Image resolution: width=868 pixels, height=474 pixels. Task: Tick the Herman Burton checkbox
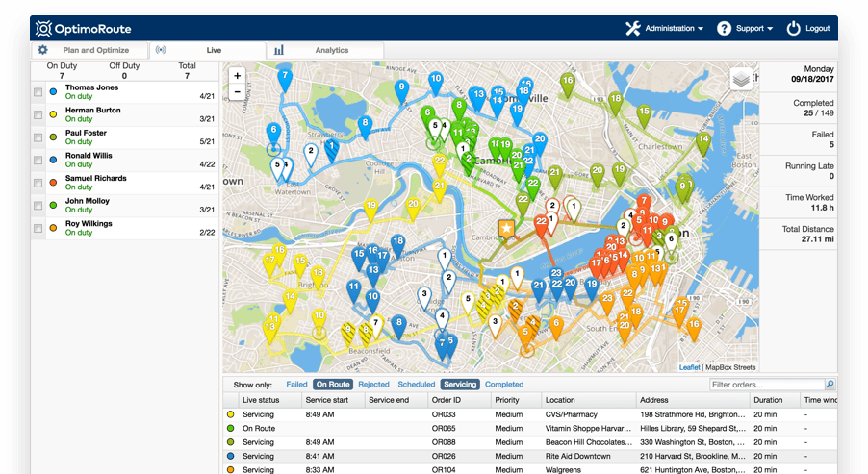(x=38, y=114)
